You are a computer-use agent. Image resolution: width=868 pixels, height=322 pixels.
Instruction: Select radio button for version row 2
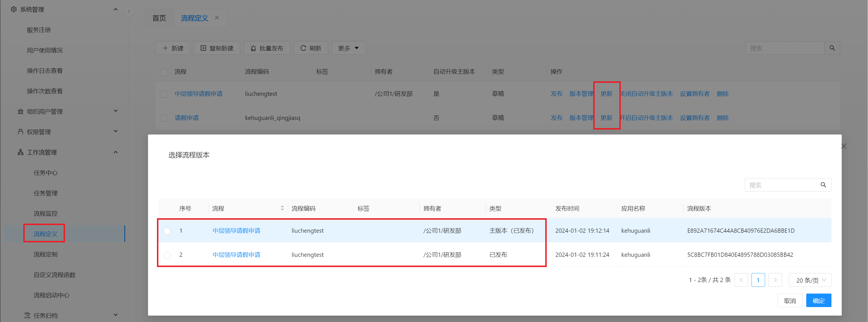(167, 255)
